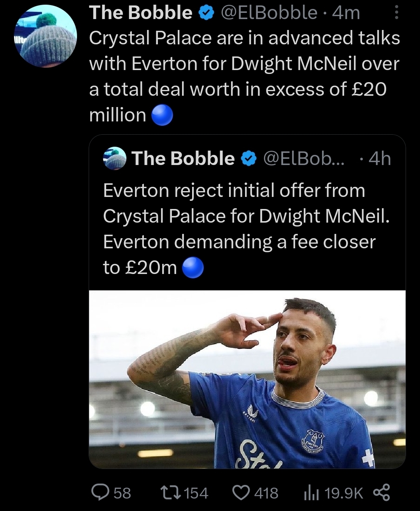Screen dimensions: 420x511
Task: Open the reply comment icon
Action: click(x=100, y=492)
